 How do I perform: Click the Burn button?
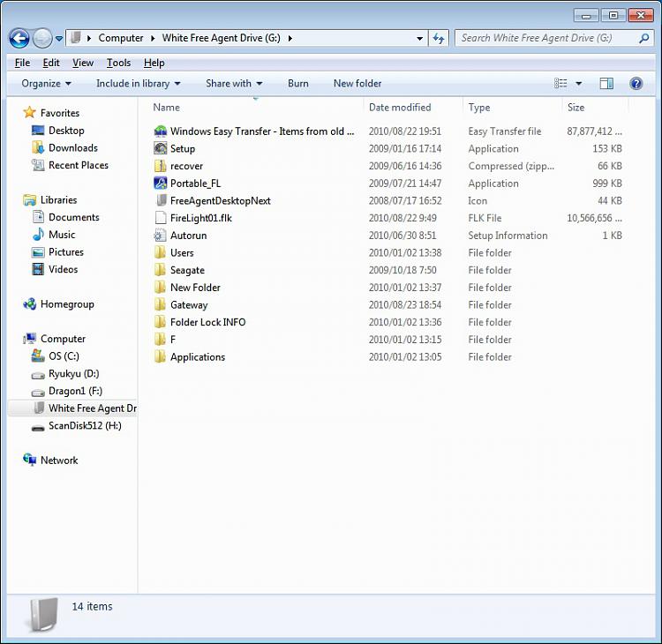298,84
